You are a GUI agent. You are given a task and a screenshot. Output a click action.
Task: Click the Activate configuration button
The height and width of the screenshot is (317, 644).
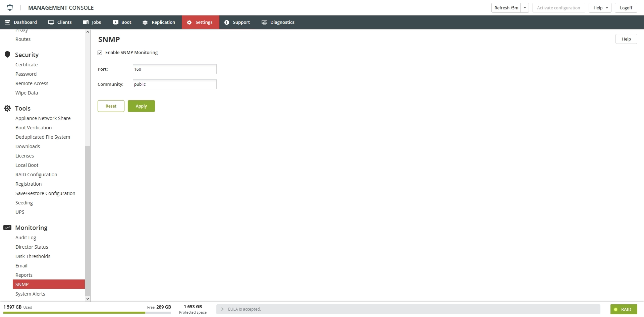[558, 8]
